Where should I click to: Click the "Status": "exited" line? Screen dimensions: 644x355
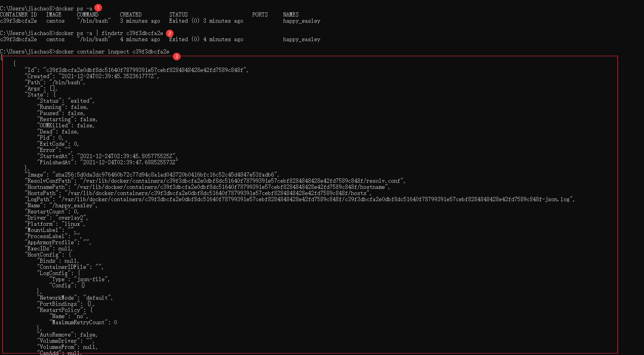66,101
